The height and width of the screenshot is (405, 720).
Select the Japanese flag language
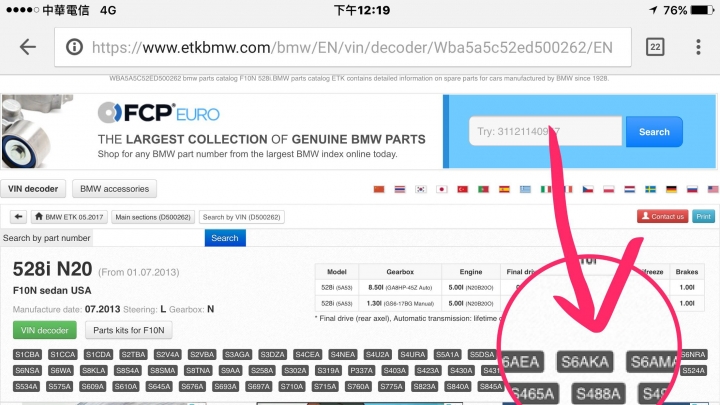442,189
